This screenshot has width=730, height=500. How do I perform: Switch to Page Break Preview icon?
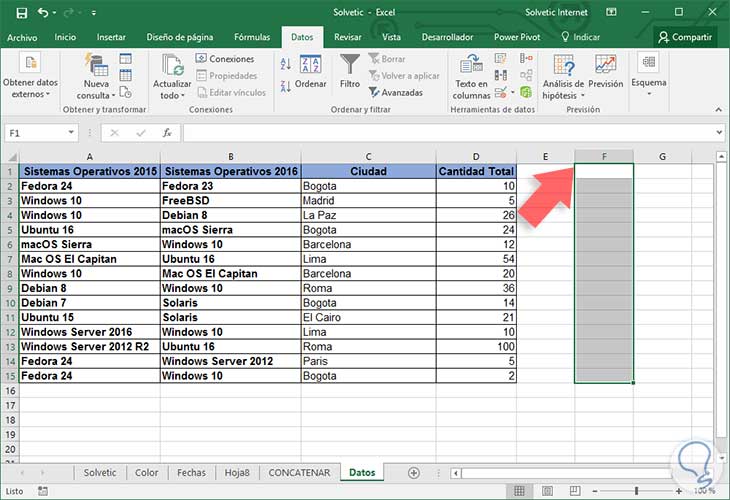pyautogui.click(x=575, y=491)
